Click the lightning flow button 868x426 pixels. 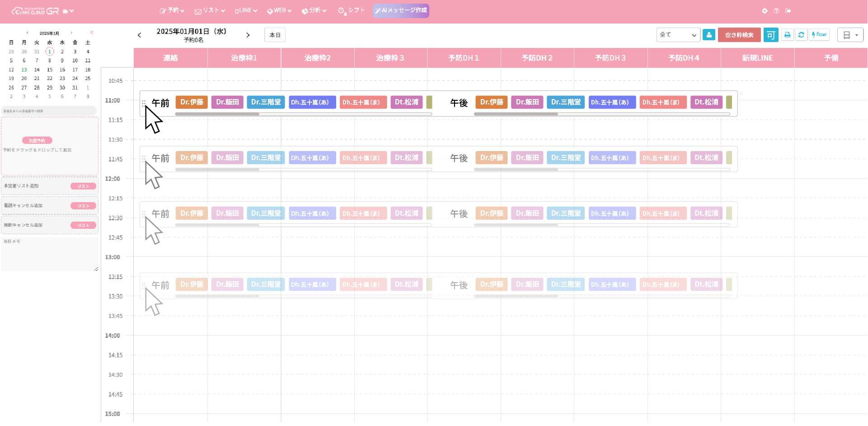819,35
